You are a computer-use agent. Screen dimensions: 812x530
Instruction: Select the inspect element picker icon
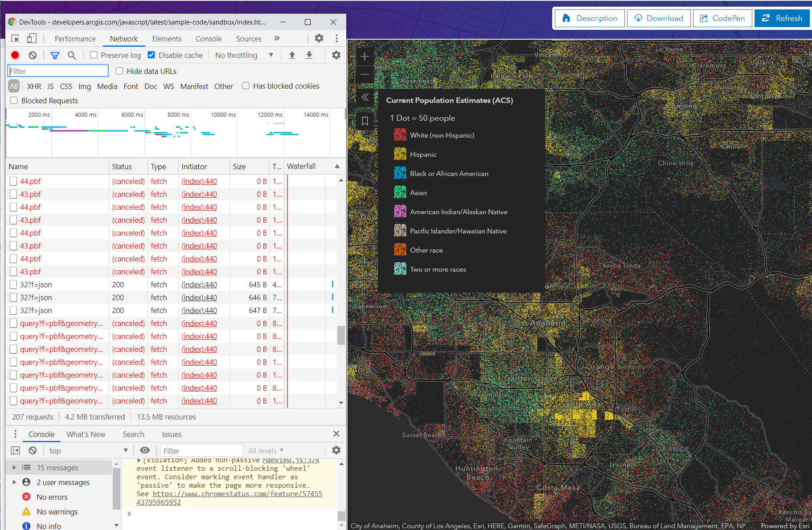pos(16,38)
